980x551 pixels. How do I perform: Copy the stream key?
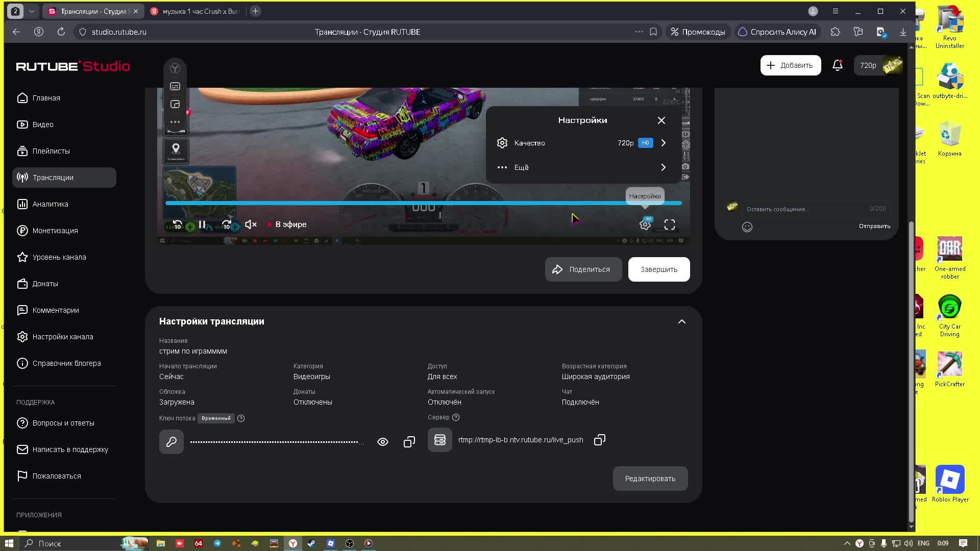409,442
